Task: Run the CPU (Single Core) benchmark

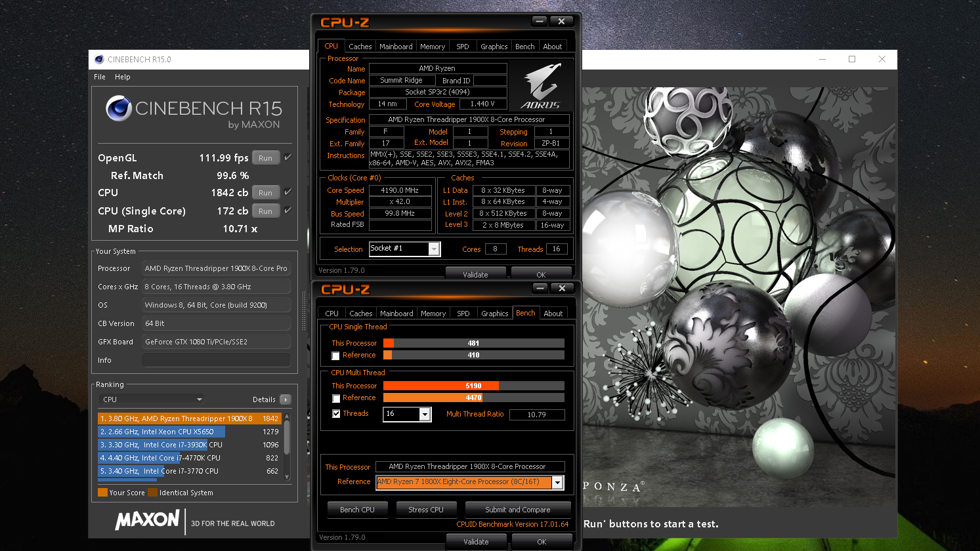Action: (265, 211)
